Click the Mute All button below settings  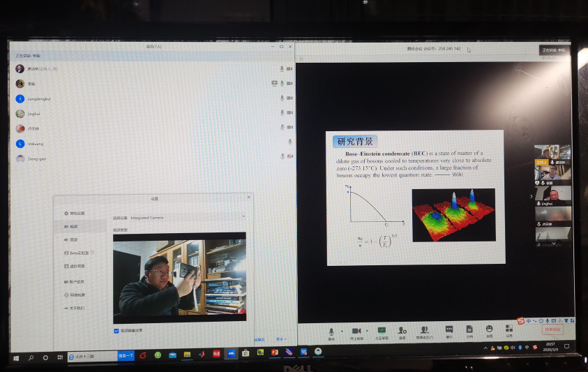(259, 340)
